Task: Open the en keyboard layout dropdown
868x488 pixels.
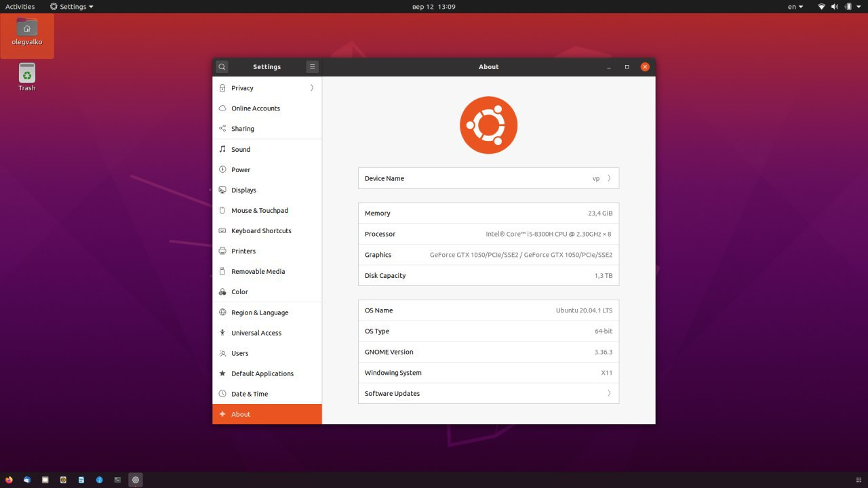Action: tap(795, 6)
